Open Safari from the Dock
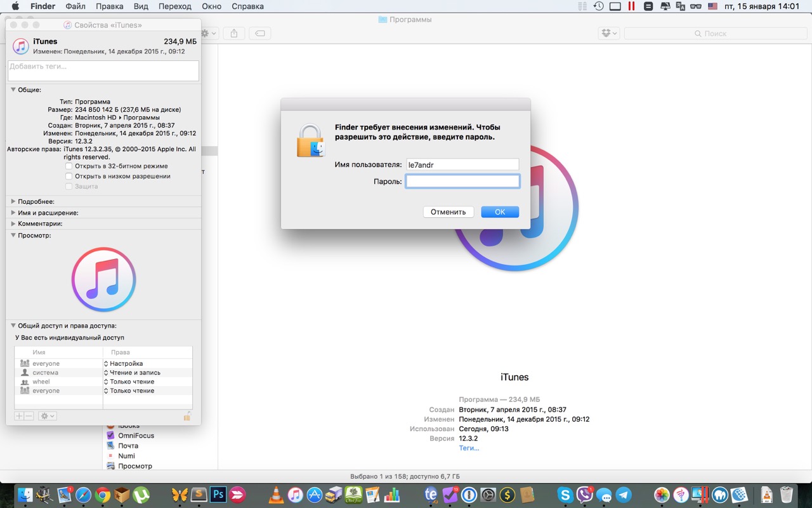This screenshot has height=508, width=812. point(83,495)
